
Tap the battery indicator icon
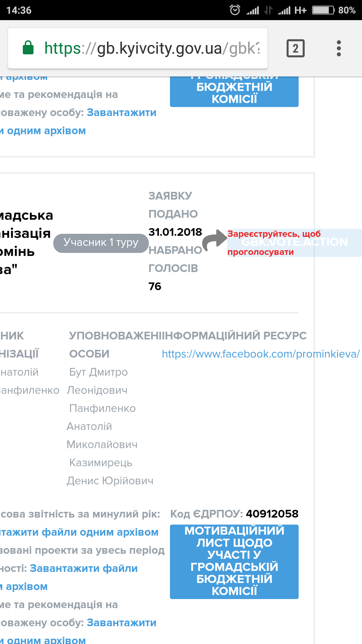323,10
